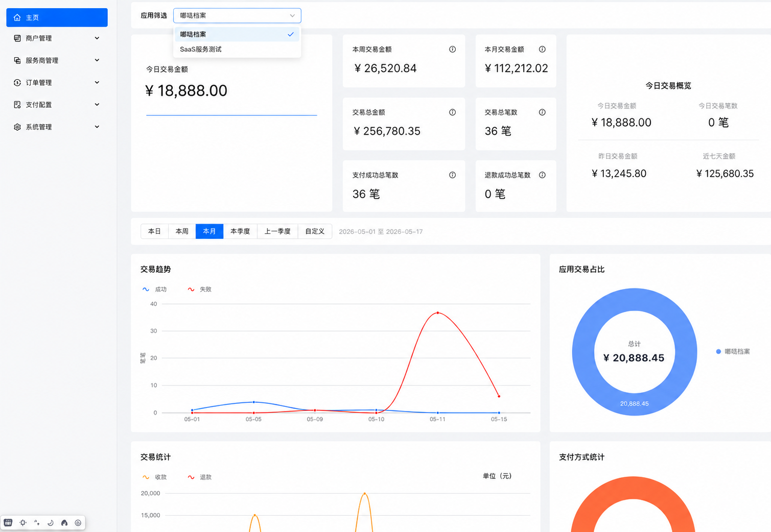Image resolution: width=771 pixels, height=532 pixels.
Task: Click the 支付方式统计 chart title
Action: [582, 457]
